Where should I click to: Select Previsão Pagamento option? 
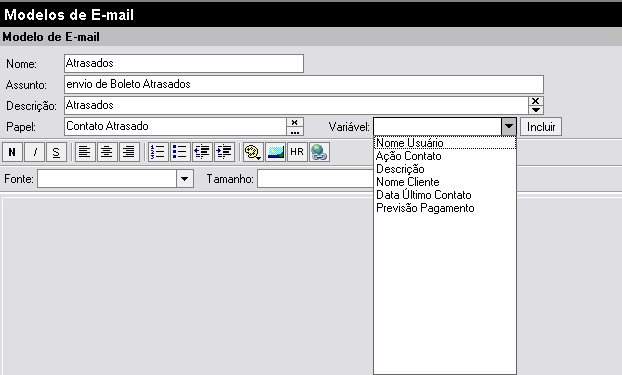coord(445,208)
